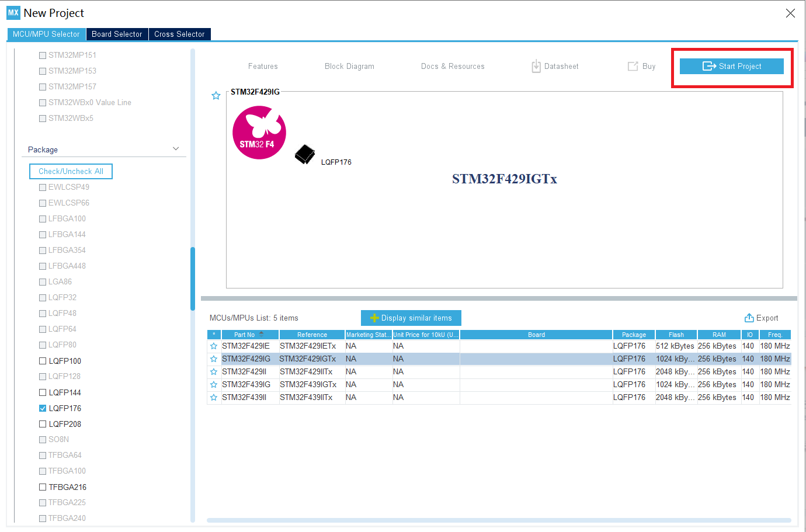
Task: Toggle the STM32WBx5 checkbox
Action: pos(43,119)
